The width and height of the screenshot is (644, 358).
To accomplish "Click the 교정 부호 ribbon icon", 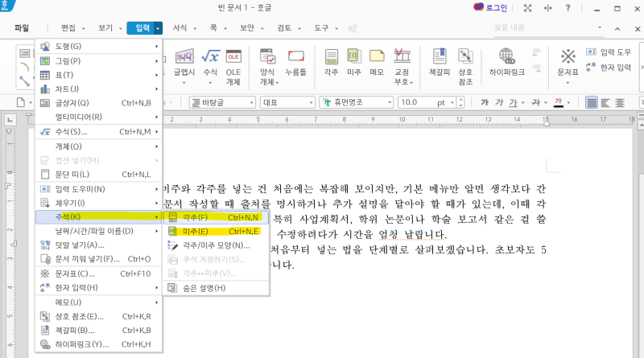I will pos(402,67).
